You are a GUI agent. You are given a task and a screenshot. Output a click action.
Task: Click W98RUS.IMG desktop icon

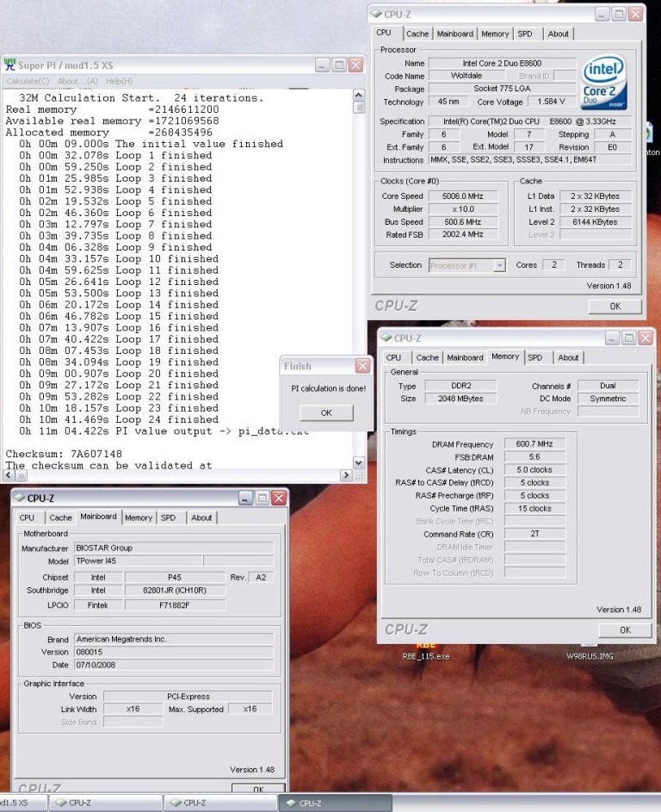click(590, 652)
